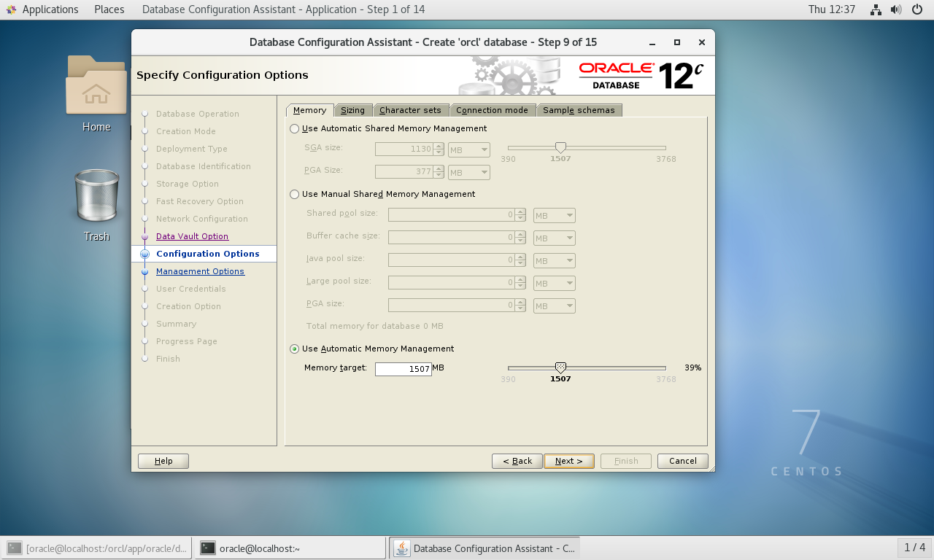Open the power menu icon in top bar
934x560 pixels.
point(916,9)
